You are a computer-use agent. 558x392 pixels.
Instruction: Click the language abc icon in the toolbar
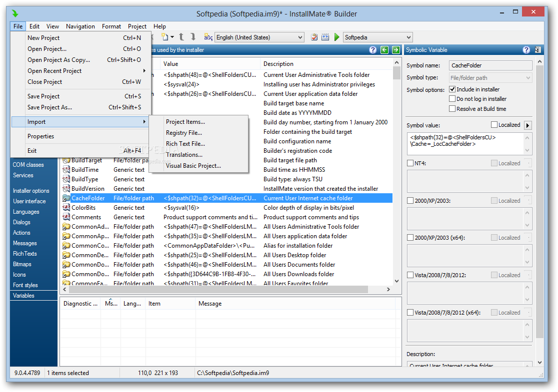point(208,37)
